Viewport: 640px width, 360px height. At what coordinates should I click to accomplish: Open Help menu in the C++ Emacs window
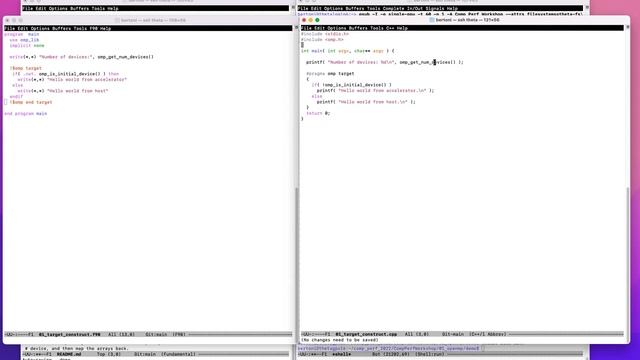pyautogui.click(x=402, y=28)
